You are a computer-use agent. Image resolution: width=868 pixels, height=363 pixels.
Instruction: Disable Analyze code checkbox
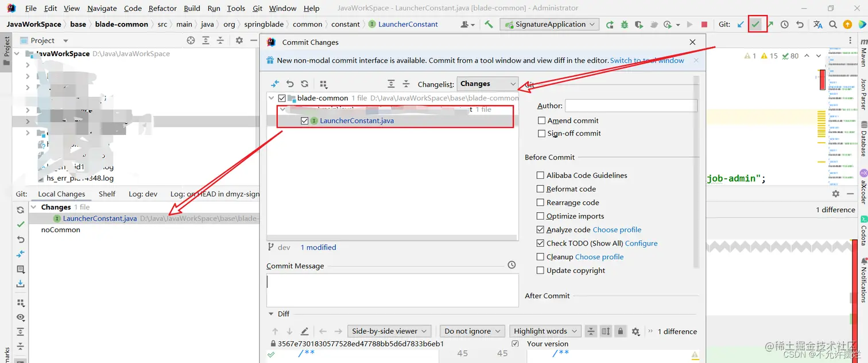click(540, 229)
